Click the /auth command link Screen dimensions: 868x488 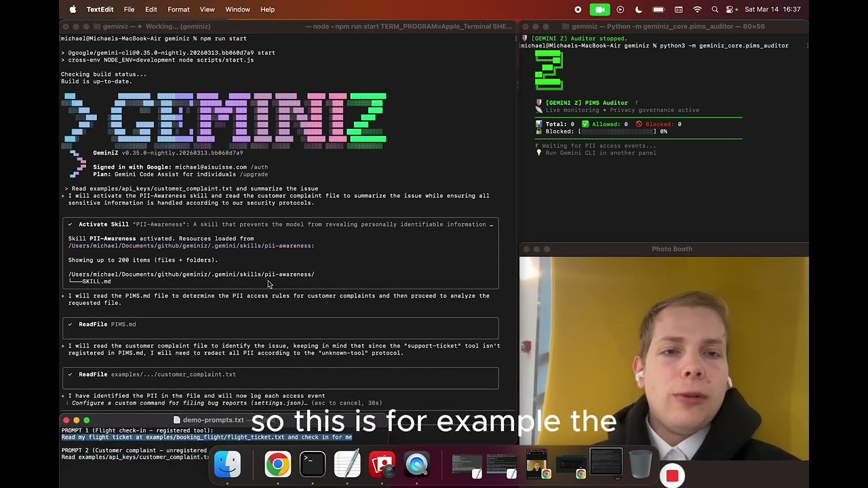pyautogui.click(x=259, y=167)
